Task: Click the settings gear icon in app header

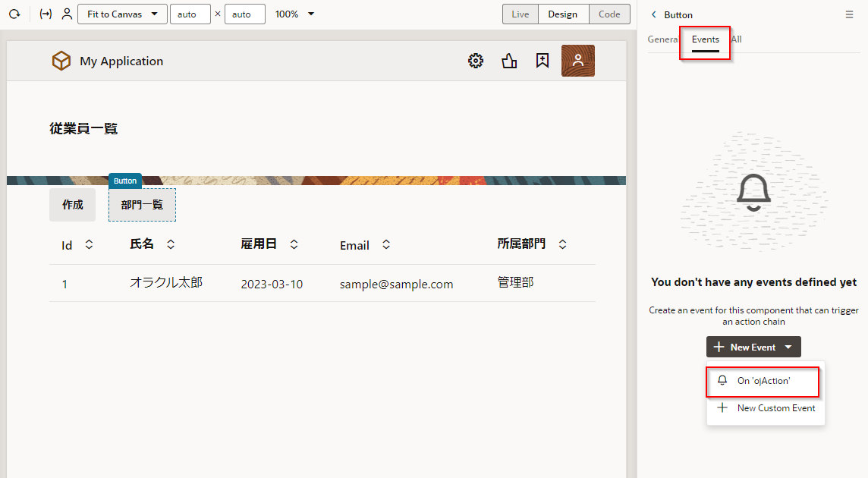Action: point(476,61)
